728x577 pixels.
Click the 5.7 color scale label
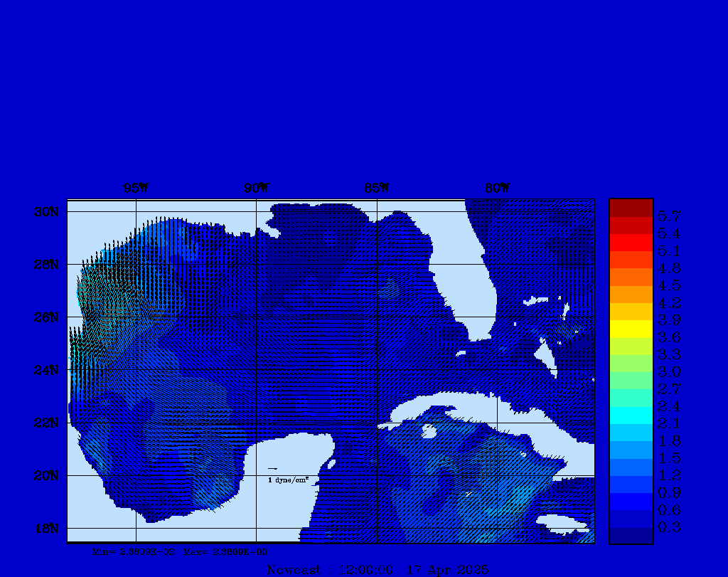pyautogui.click(x=669, y=216)
